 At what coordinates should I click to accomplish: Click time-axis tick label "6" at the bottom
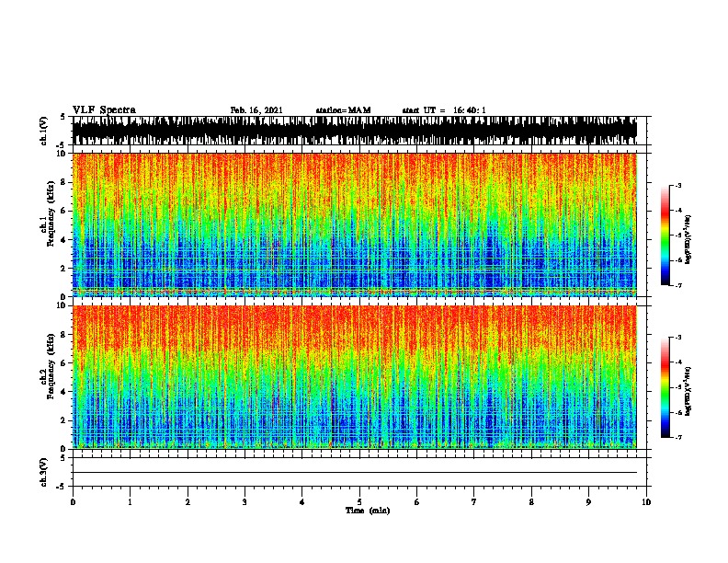pos(417,502)
